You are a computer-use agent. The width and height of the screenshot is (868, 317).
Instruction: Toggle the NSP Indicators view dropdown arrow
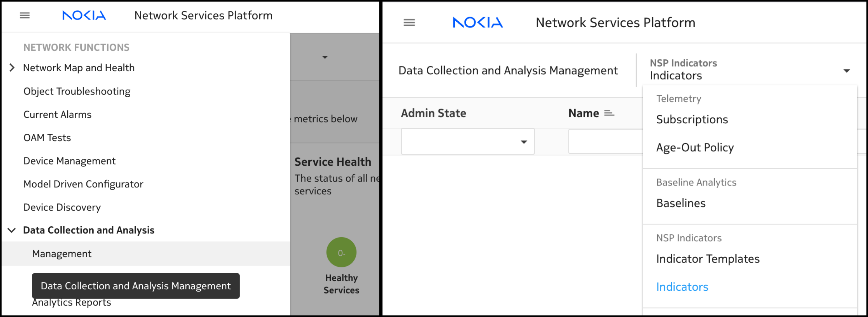[x=846, y=71]
